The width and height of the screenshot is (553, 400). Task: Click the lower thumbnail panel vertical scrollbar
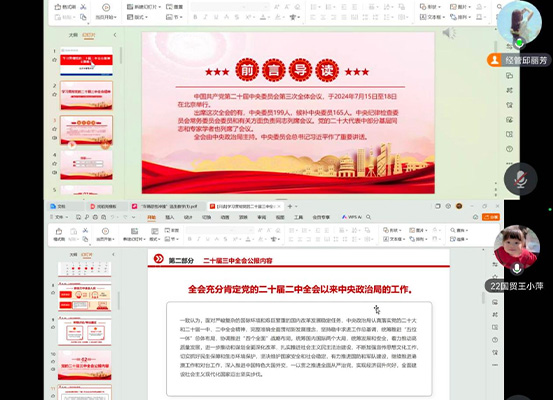pos(118,300)
